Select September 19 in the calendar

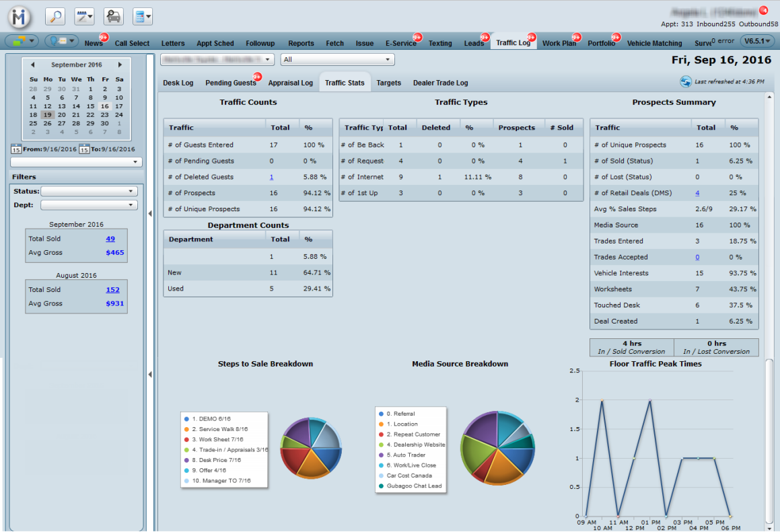click(x=48, y=115)
